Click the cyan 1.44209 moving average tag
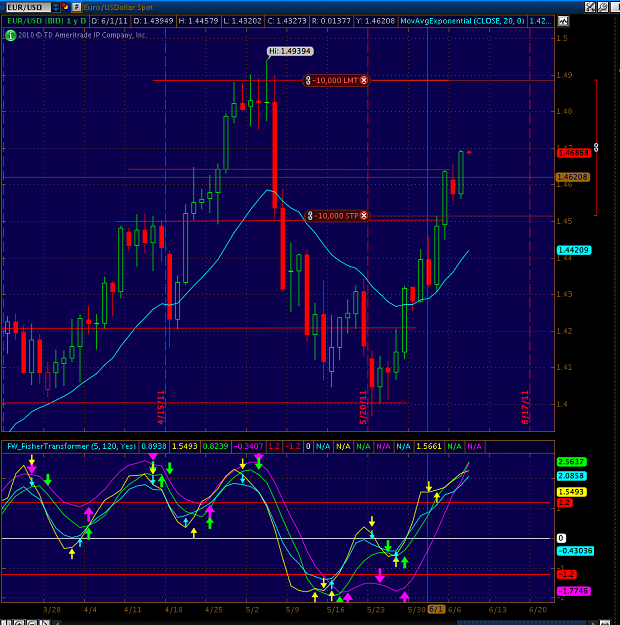Image resolution: width=620 pixels, height=625 pixels. point(574,250)
